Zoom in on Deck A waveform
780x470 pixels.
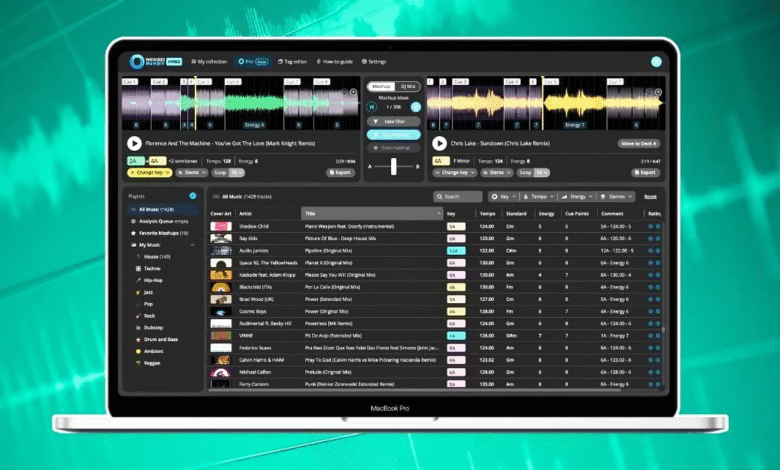tap(353, 92)
